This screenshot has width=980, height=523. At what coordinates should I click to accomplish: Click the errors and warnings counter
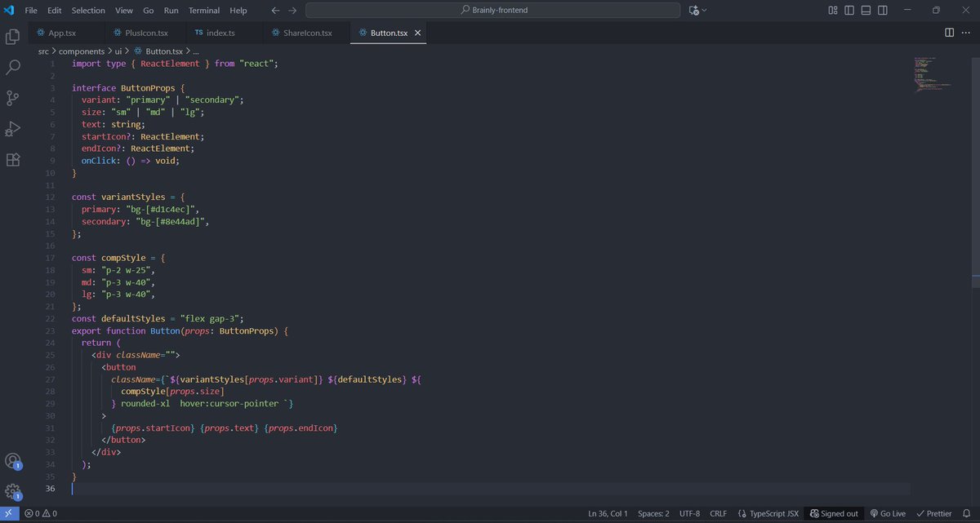40,514
